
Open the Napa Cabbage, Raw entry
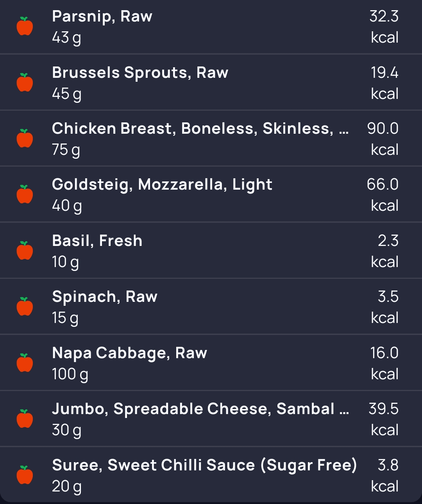click(x=211, y=363)
